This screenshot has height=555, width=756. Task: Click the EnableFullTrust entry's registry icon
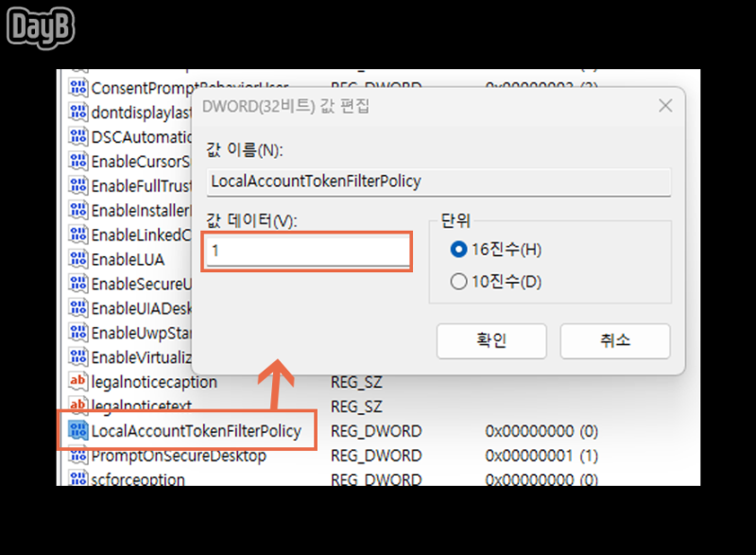78,185
